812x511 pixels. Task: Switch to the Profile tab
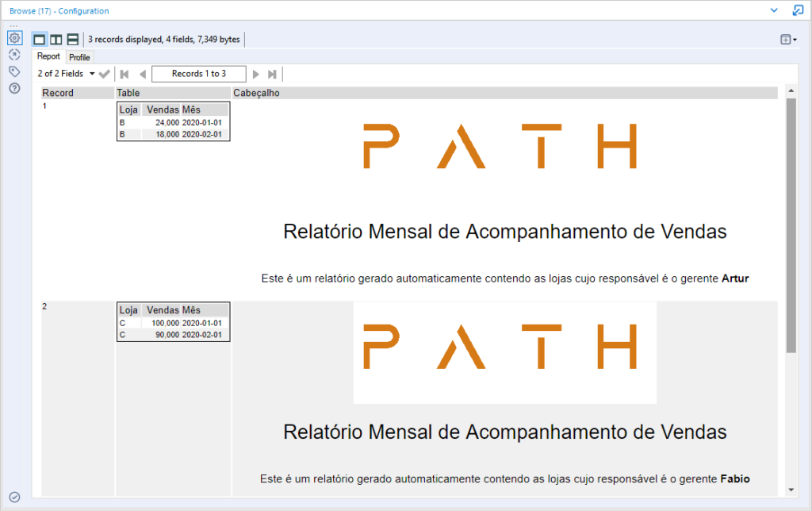click(x=79, y=57)
